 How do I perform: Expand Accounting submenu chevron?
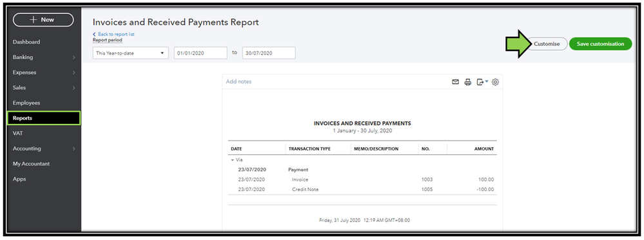point(74,149)
